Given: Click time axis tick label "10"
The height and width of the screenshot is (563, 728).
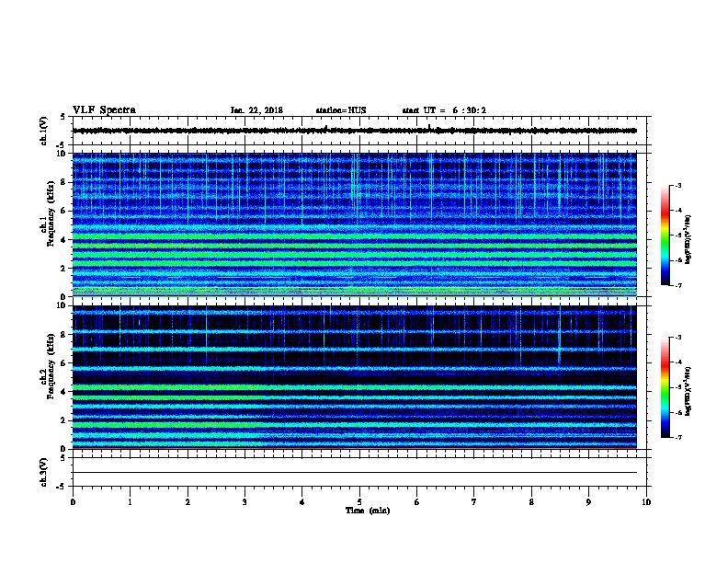Looking at the screenshot, I should tap(646, 502).
